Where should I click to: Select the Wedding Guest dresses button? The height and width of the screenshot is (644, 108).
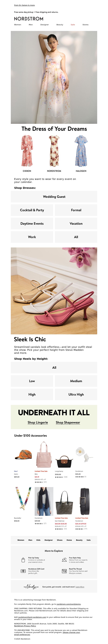pos(54,197)
